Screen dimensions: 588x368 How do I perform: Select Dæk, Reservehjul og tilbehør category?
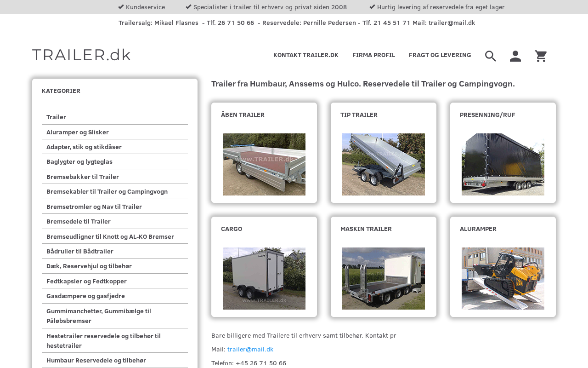(115, 266)
